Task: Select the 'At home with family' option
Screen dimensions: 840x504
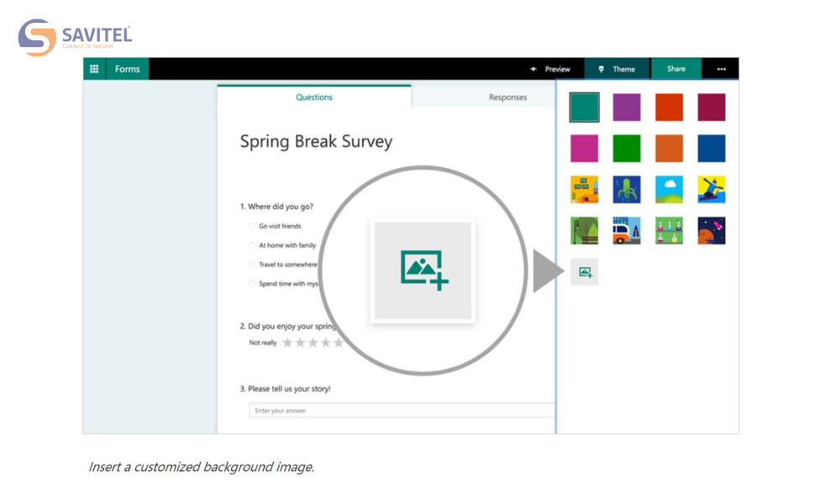Action: coord(252,245)
